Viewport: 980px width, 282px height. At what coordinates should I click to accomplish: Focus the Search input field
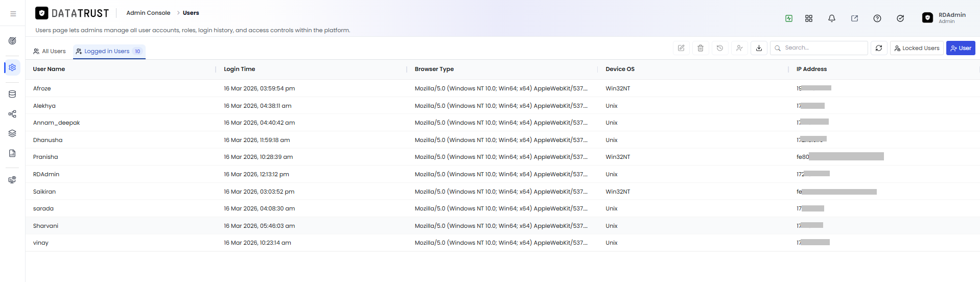(819, 48)
